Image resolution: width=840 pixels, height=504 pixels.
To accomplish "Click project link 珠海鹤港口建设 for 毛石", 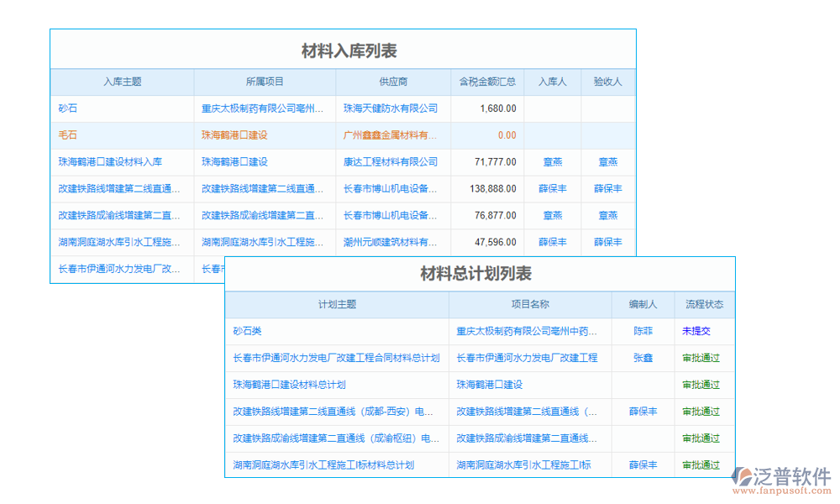I will [x=244, y=135].
